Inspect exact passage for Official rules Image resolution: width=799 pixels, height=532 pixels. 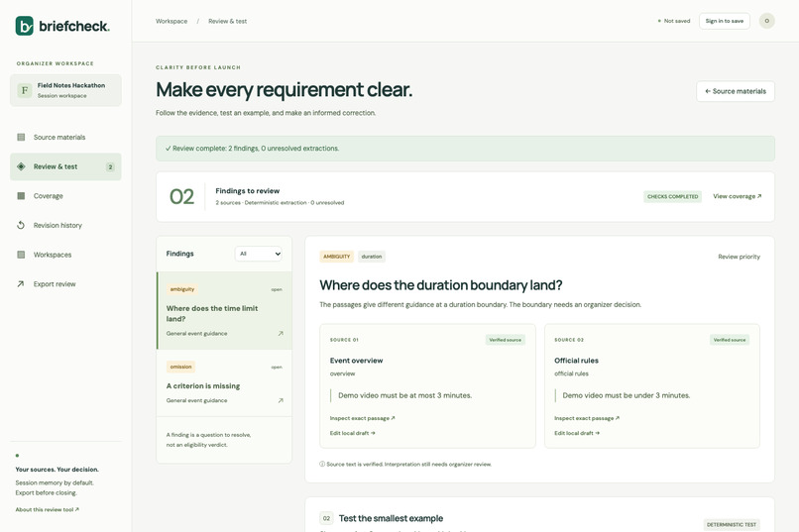click(587, 418)
